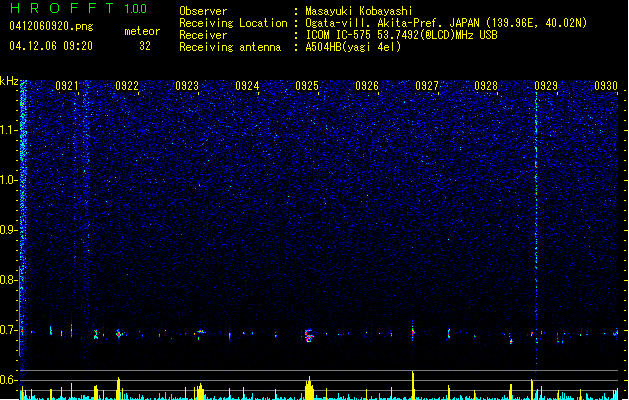Click the name Masayuki Kobayashi
The height and width of the screenshot is (400, 629).
pyautogui.click(x=359, y=11)
